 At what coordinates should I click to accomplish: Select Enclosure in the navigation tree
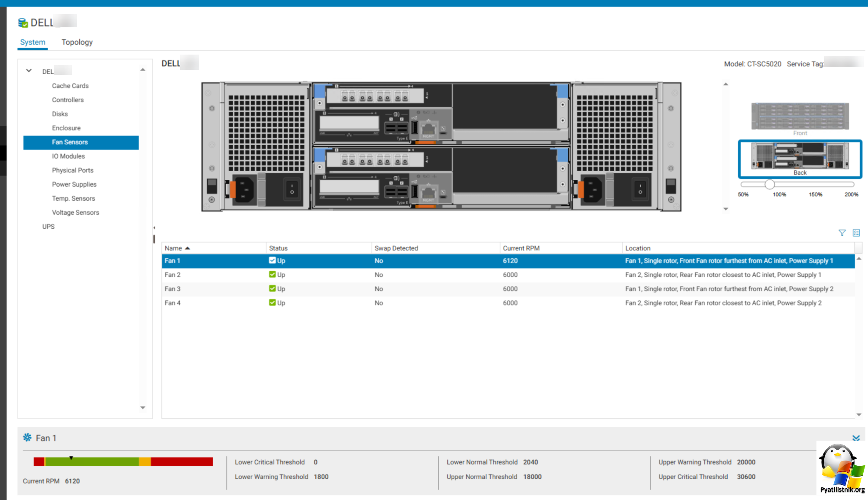66,128
